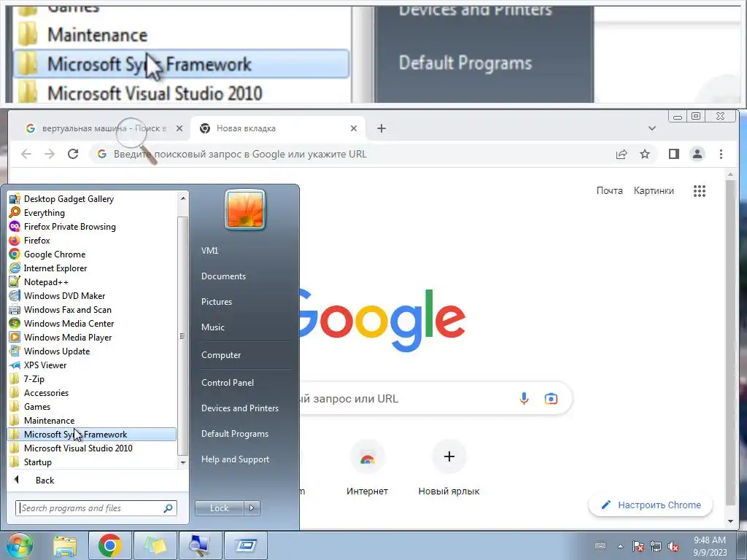Open Windows Update entry
Viewport: 747px width, 560px height.
pyautogui.click(x=91, y=351)
